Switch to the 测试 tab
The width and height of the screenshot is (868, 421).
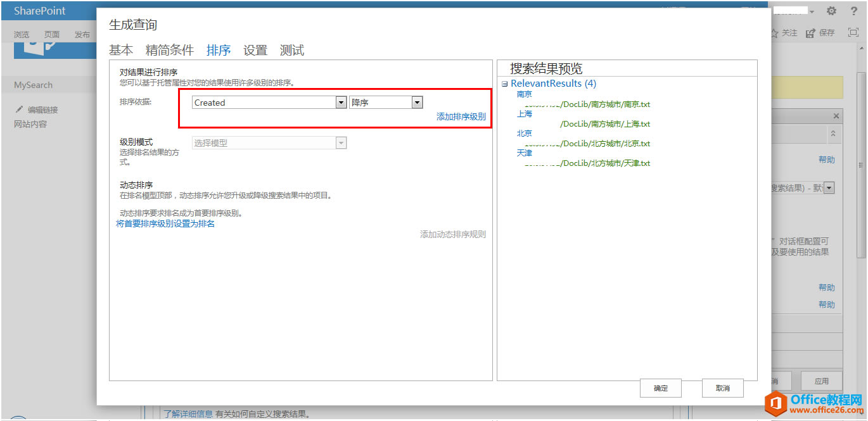click(291, 50)
